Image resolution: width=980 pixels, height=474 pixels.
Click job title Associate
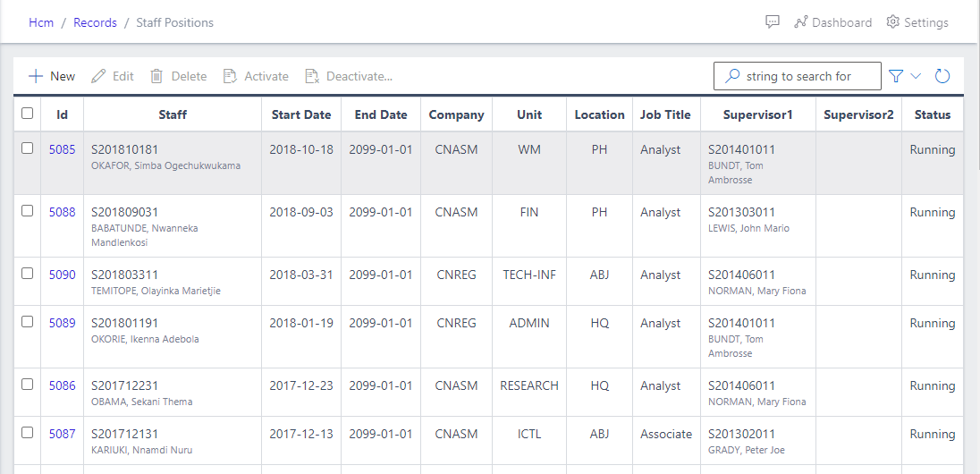(666, 434)
